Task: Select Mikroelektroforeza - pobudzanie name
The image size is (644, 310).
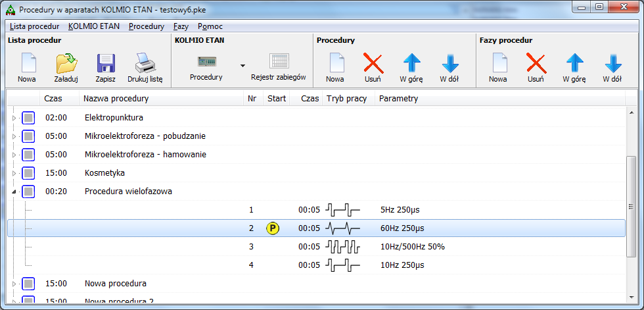Action: (145, 136)
